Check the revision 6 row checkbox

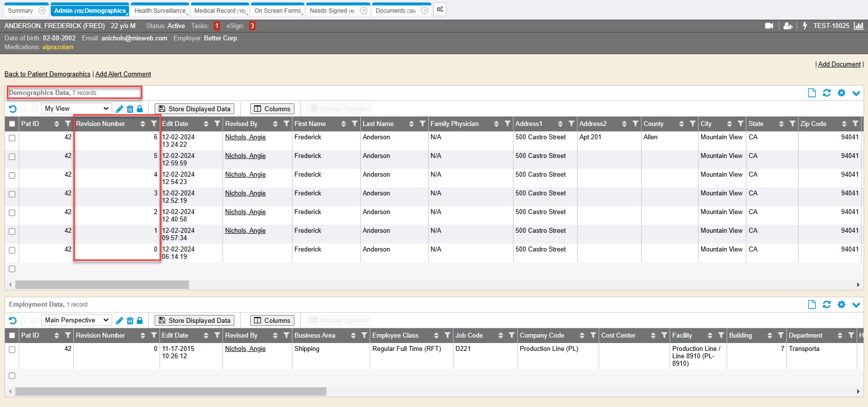click(x=12, y=138)
